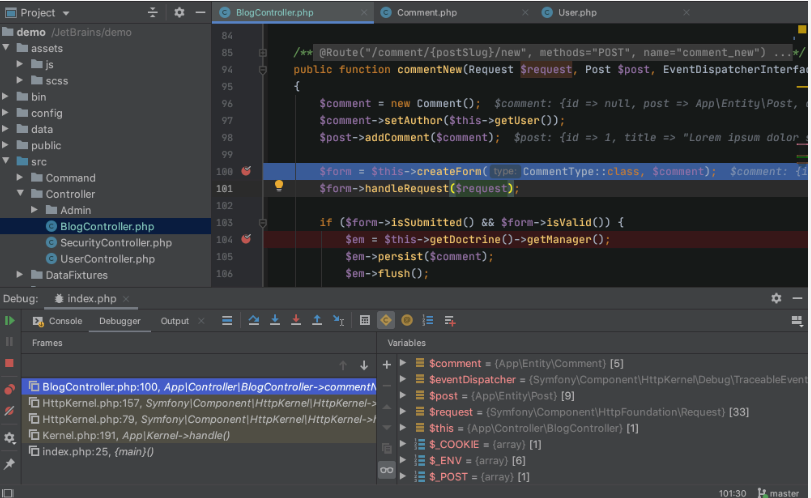Expand the scss folder
The width and height of the screenshot is (811, 498).
click(20, 80)
